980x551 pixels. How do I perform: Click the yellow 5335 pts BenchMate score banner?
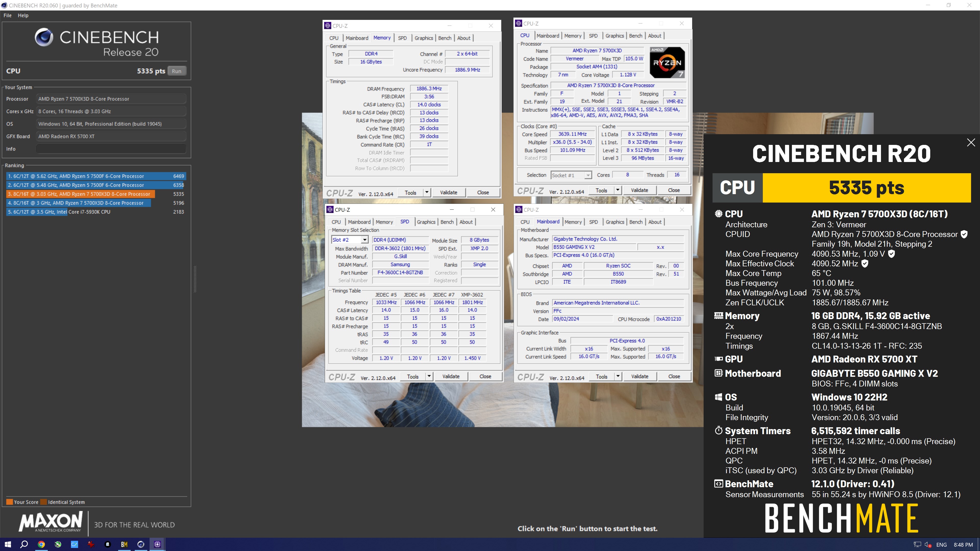pos(867,188)
